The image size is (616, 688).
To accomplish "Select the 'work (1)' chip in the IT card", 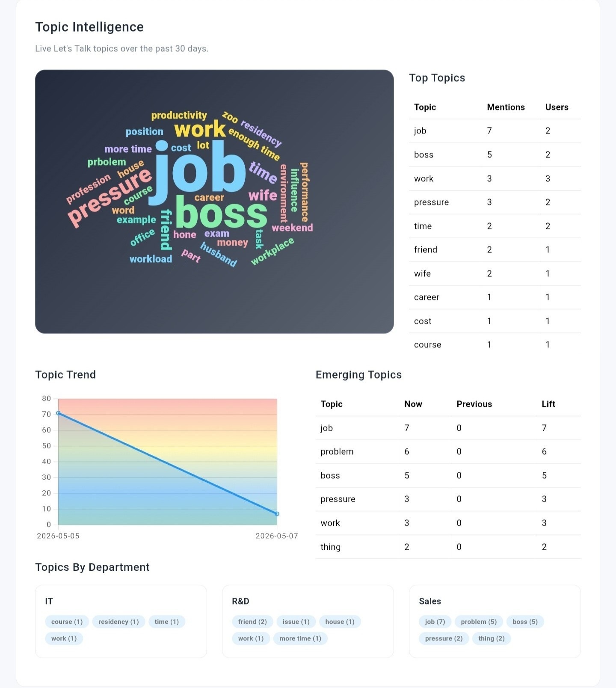I will tap(64, 638).
